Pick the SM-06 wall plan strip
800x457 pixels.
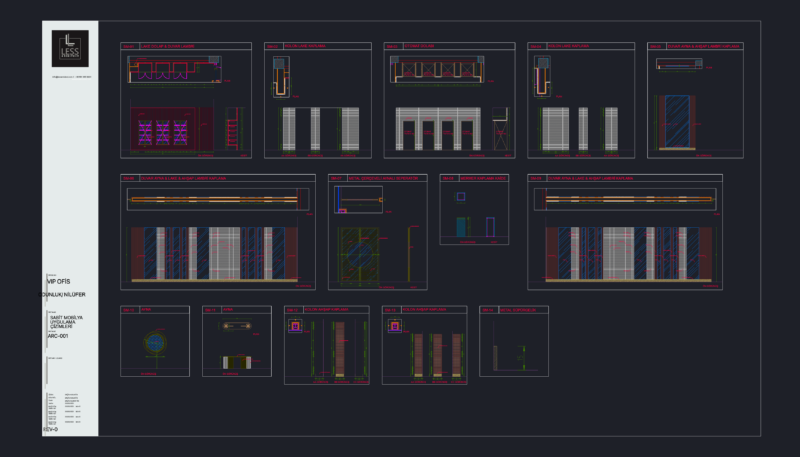click(218, 199)
